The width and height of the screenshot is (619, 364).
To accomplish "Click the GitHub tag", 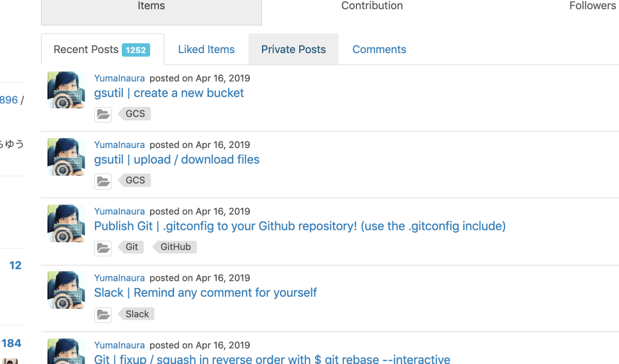I will coord(175,247).
